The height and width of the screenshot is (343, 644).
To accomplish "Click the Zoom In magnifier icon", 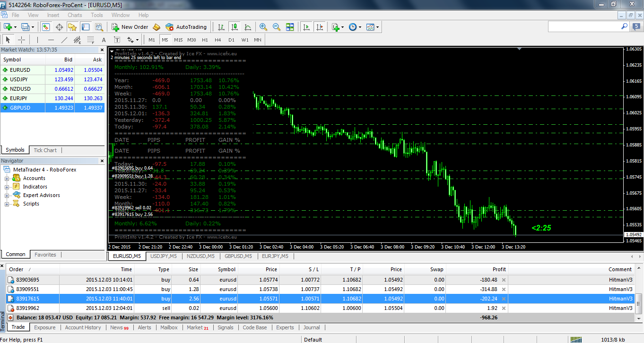I will 263,27.
